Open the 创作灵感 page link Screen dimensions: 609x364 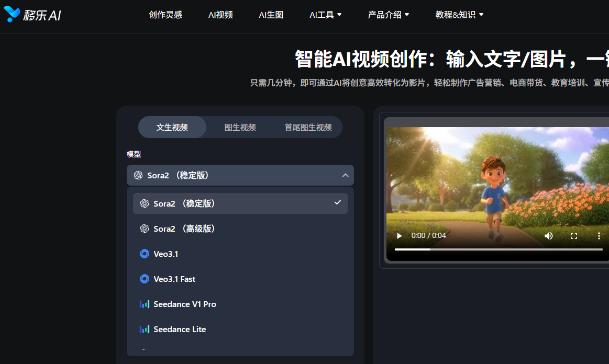165,15
